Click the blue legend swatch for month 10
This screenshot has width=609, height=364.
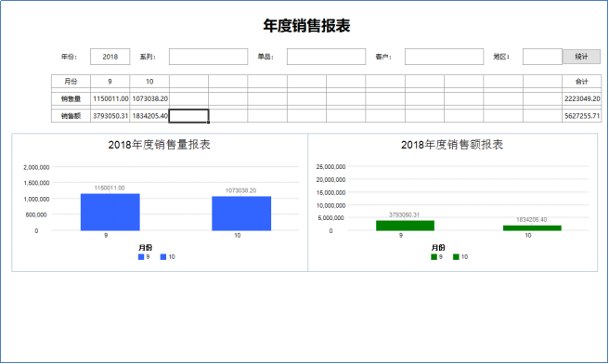pyautogui.click(x=163, y=257)
